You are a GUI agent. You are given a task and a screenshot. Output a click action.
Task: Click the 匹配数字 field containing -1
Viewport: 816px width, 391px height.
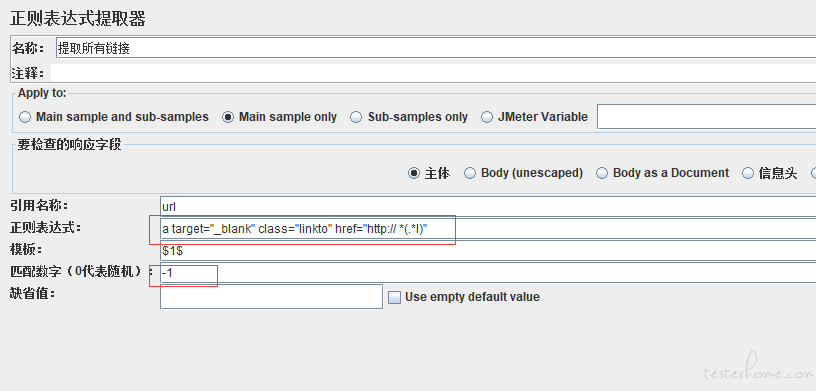[488, 272]
